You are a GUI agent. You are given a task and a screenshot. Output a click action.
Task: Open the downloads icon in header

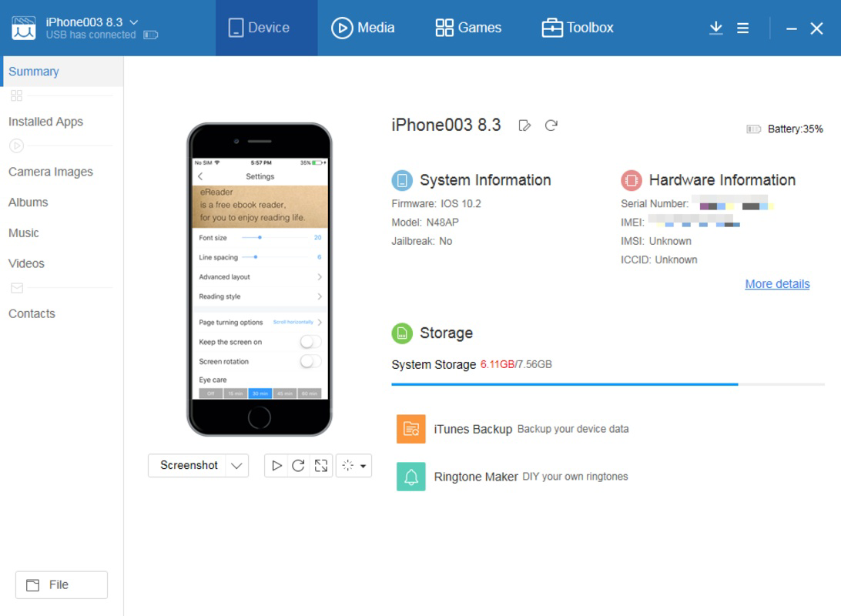715,28
